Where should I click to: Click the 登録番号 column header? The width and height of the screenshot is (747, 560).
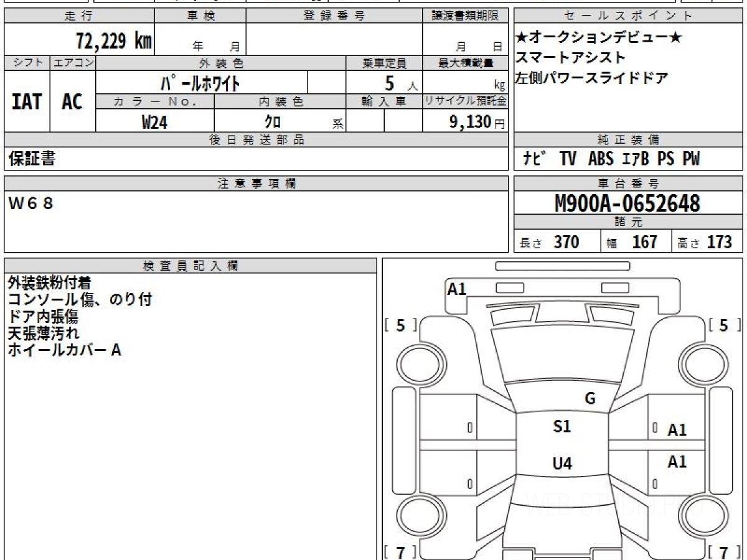[334, 16]
